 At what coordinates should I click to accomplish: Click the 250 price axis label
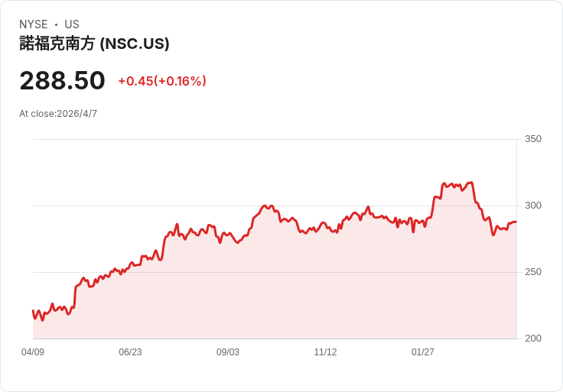[533, 272]
